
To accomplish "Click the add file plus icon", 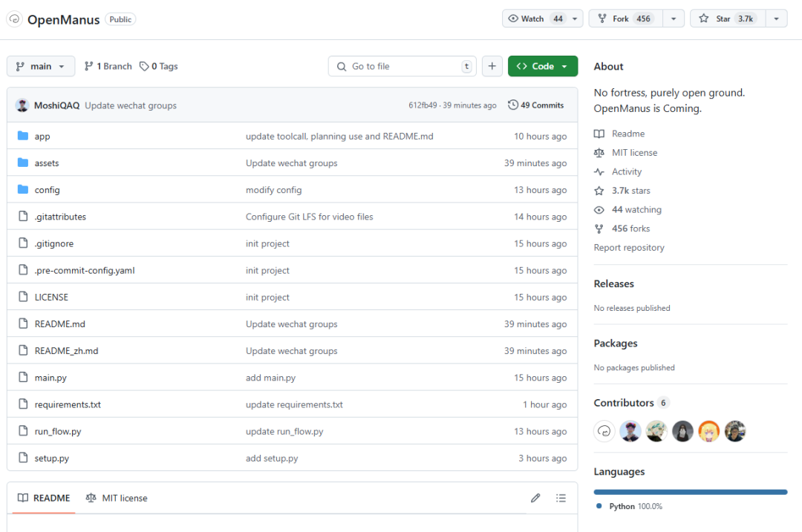I will pos(492,67).
